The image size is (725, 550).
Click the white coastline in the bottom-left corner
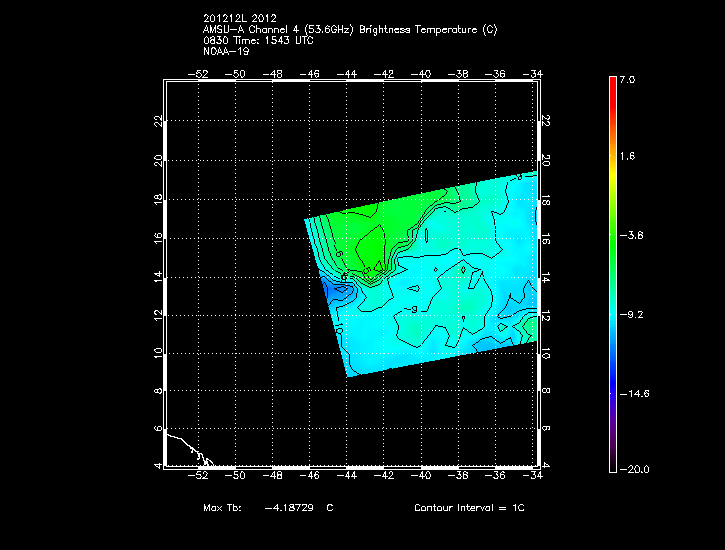(185, 446)
